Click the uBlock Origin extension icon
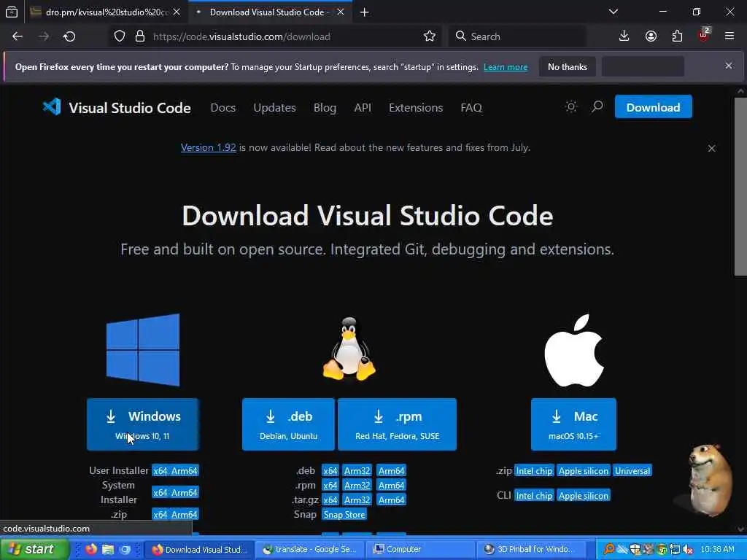Screen dimensions: 747x560 (704, 35)
